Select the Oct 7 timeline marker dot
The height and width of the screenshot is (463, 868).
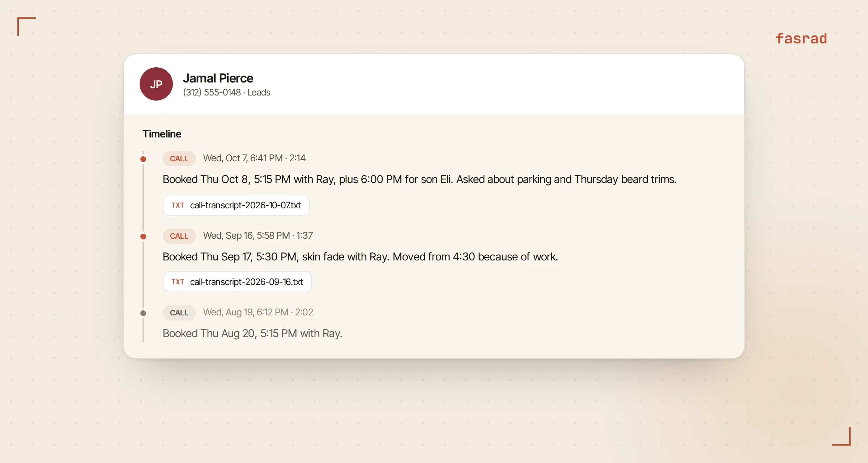(x=143, y=159)
